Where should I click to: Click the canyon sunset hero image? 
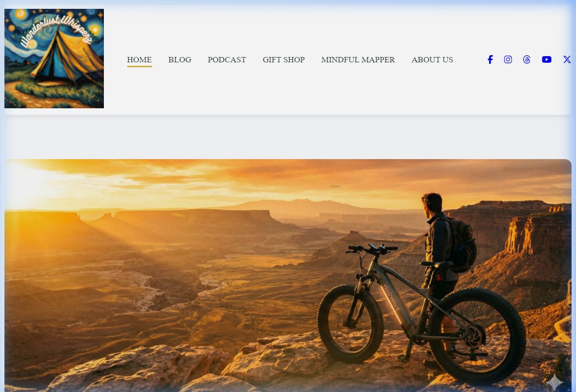click(288, 275)
